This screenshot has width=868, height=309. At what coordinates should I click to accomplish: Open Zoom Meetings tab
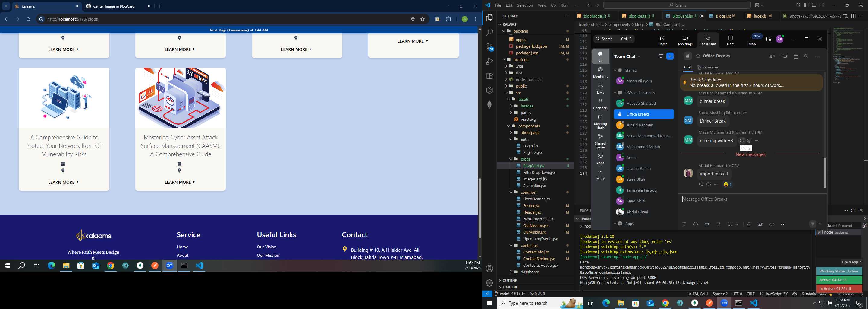[x=685, y=40]
